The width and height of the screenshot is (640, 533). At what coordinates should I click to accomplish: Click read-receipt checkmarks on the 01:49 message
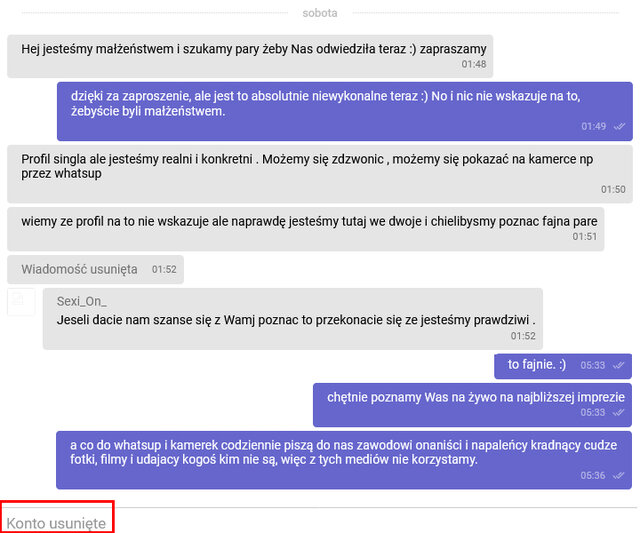(619, 127)
